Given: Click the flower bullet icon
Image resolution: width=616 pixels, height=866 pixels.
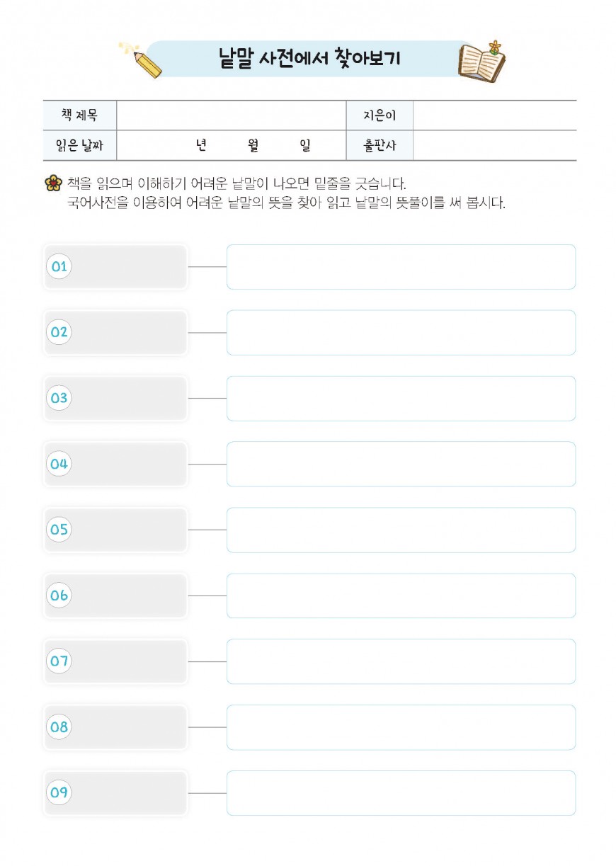Looking at the screenshot, I should click(x=52, y=183).
